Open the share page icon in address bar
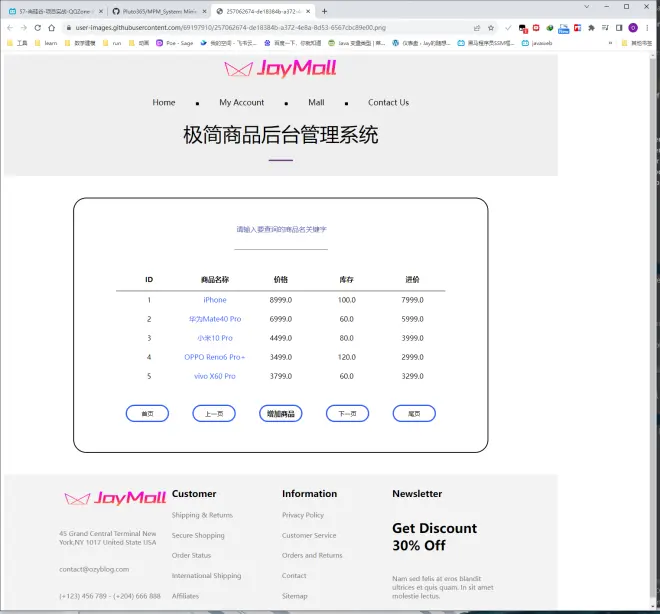Screen dimensions: 660x614 477,28
